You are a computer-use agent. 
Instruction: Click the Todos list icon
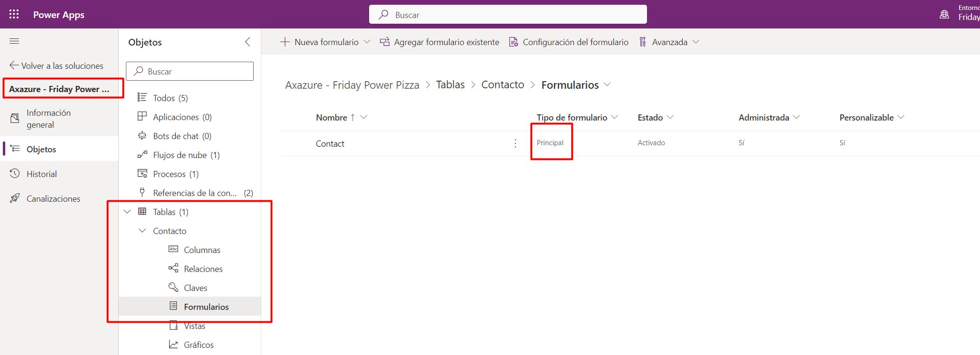coord(142,97)
